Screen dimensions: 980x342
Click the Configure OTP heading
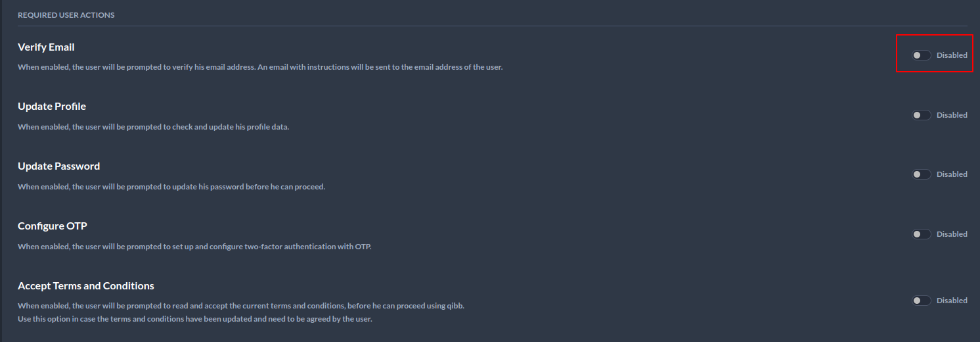coord(53,226)
